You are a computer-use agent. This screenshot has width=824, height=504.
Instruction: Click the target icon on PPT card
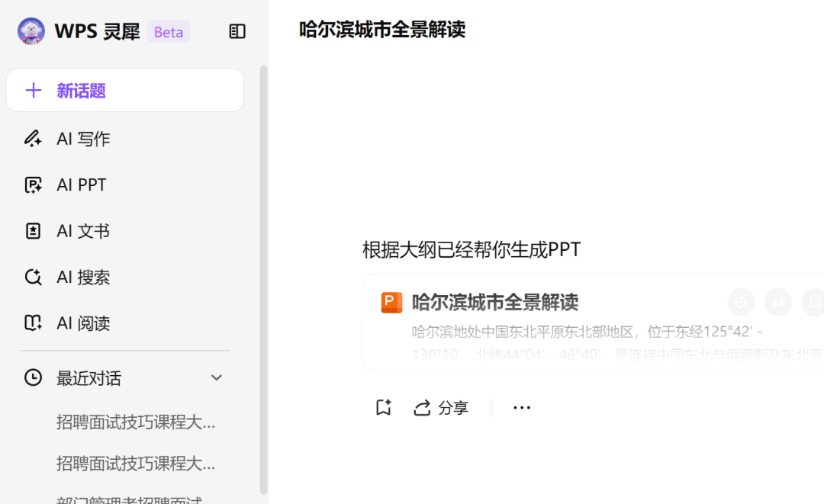[741, 303]
